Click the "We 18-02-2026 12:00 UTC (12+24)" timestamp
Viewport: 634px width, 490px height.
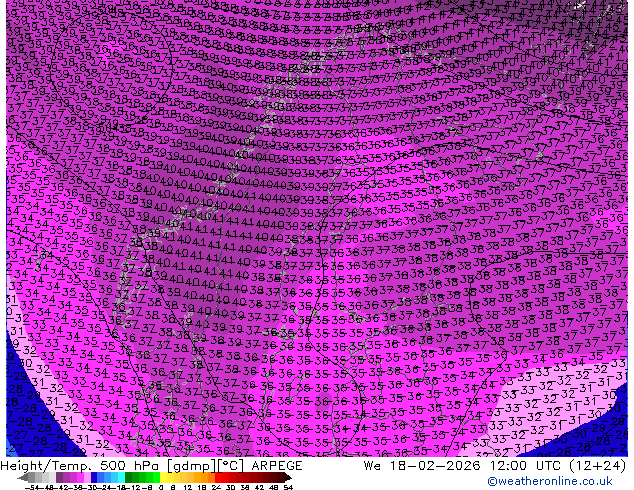pyautogui.click(x=495, y=466)
